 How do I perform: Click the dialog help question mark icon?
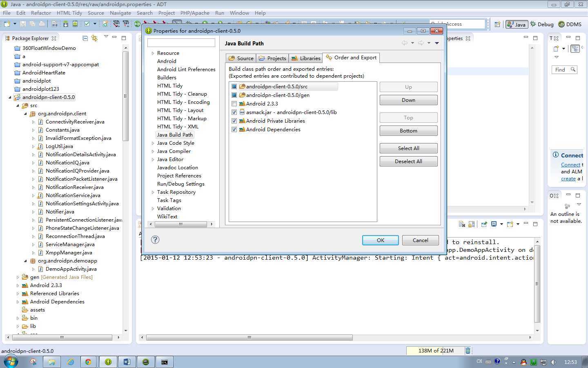click(155, 240)
